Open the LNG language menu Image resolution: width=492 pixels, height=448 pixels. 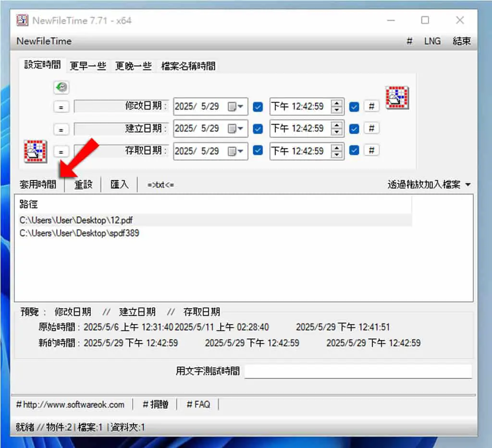coord(432,41)
